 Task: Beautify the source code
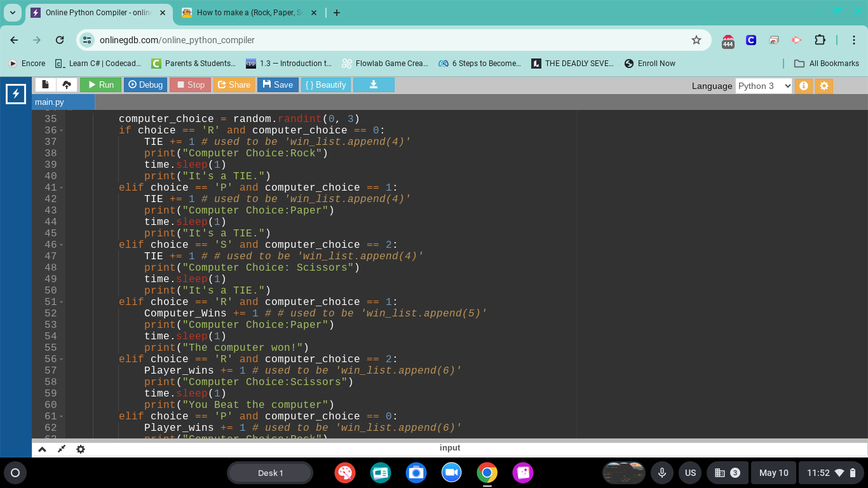click(325, 85)
